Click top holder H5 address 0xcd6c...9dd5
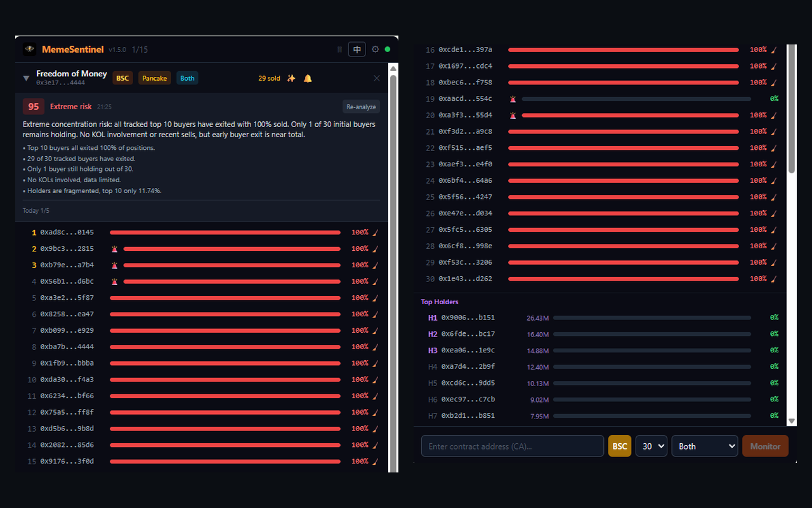Screen dimensions: 812x508 tap(468, 383)
